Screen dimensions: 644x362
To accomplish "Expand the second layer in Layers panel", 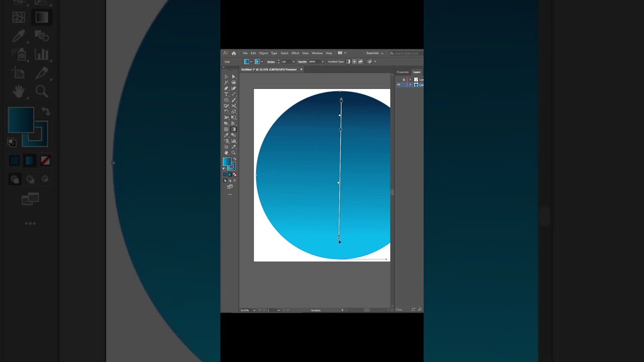I will [410, 84].
